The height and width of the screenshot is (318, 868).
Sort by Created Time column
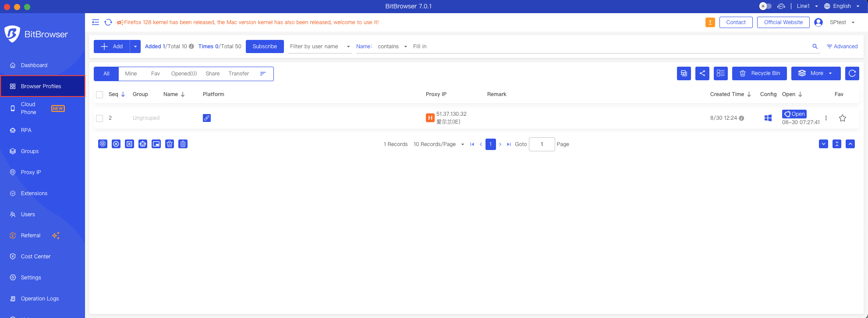(730, 94)
